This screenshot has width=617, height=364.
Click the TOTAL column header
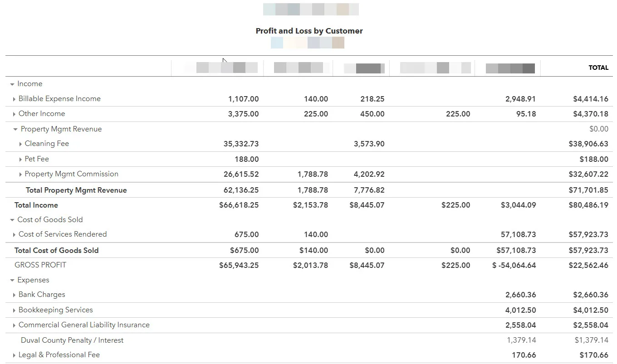(598, 68)
